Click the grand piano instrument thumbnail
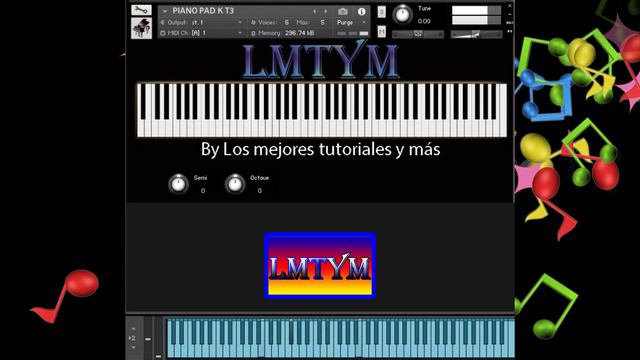This screenshot has height=360, width=640. pos(141,29)
